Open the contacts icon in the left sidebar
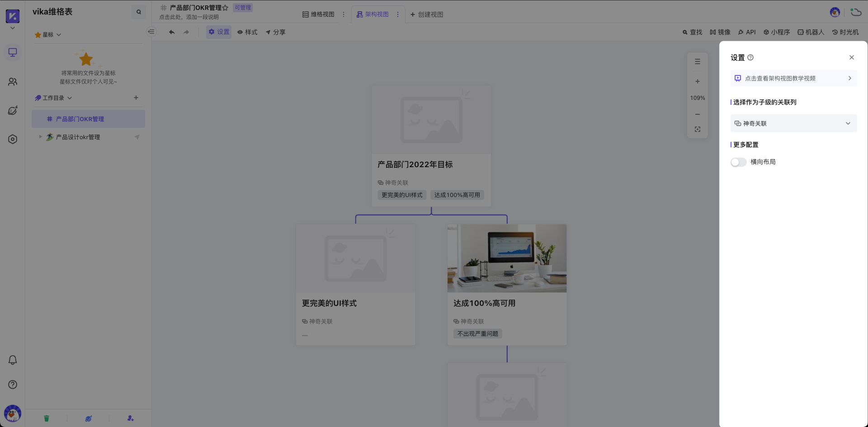The image size is (868, 427). click(x=13, y=82)
